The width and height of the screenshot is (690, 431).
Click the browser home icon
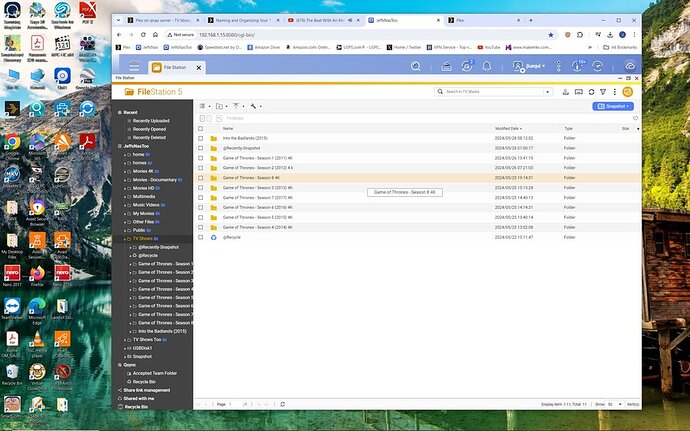point(155,34)
